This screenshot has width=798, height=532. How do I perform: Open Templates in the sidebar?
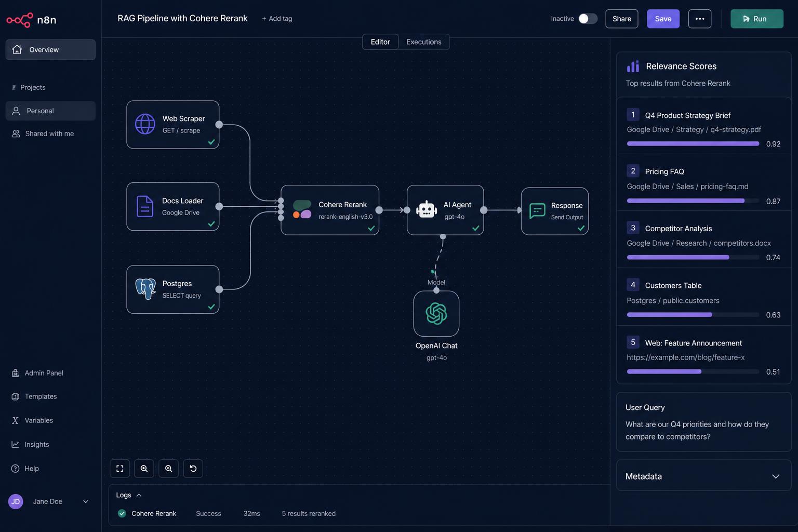(41, 396)
